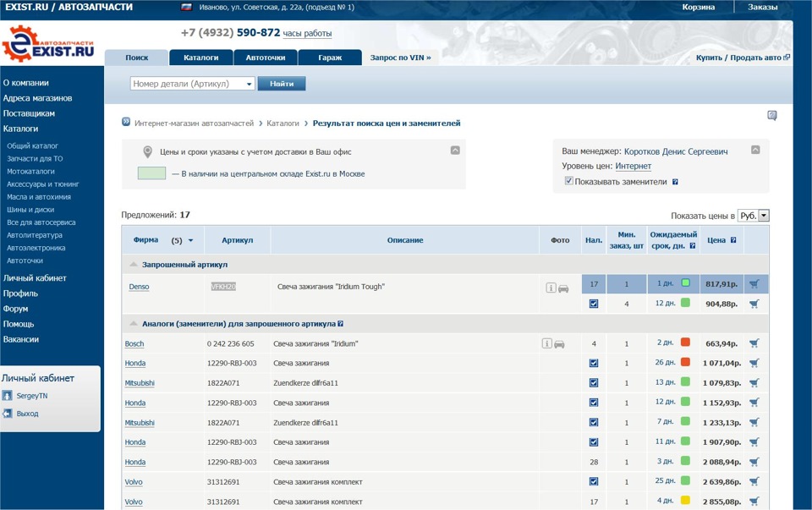Image resolution: width=812 pixels, height=510 pixels.
Task: Add Honda 2 088,94р. item to cart
Action: click(x=754, y=462)
